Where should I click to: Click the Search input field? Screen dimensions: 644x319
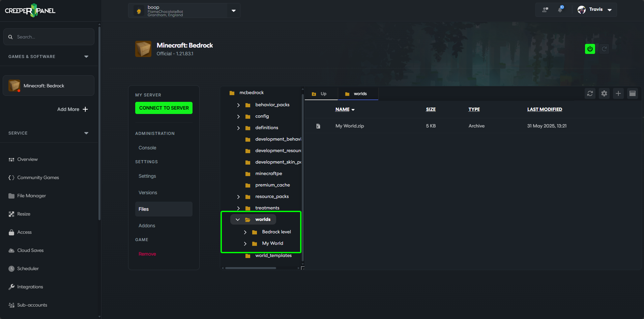(49, 36)
